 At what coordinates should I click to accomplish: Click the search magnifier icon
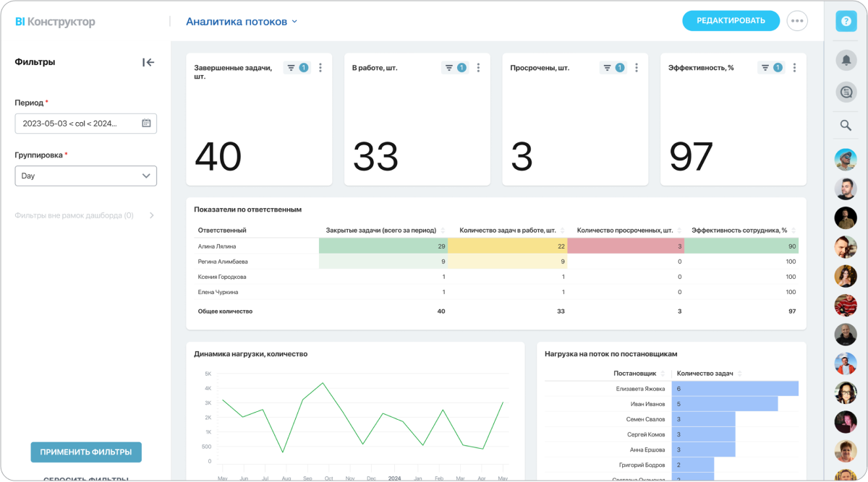click(x=846, y=125)
